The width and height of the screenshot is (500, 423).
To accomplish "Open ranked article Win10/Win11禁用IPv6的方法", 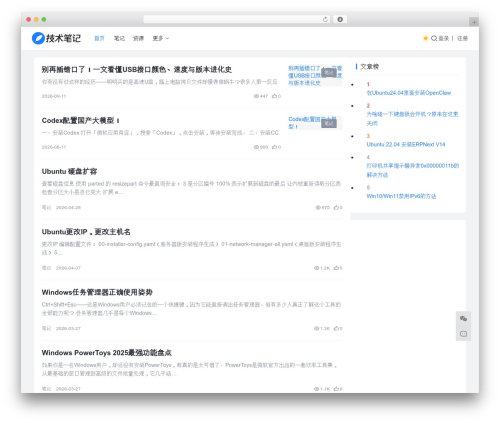I will pyautogui.click(x=401, y=196).
